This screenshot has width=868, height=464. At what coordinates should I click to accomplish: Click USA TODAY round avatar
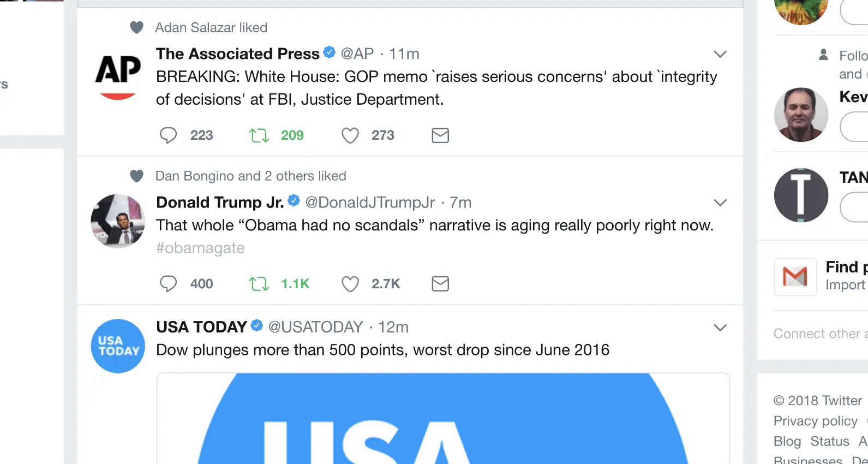coord(118,346)
